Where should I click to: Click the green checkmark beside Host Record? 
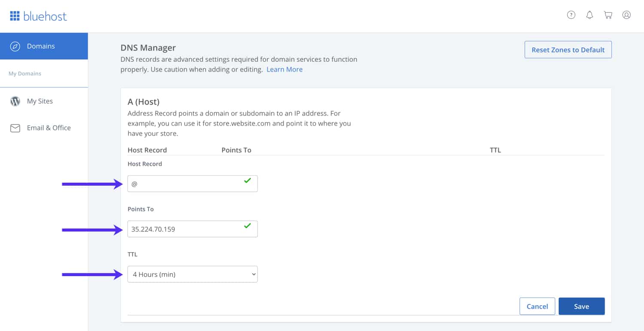(247, 181)
